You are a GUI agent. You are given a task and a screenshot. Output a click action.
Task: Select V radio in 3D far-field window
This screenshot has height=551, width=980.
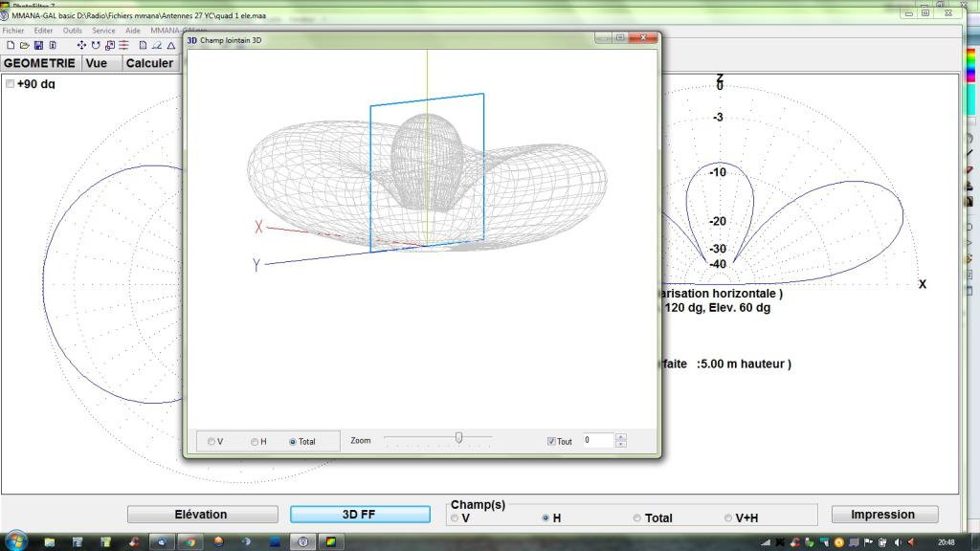tap(212, 442)
